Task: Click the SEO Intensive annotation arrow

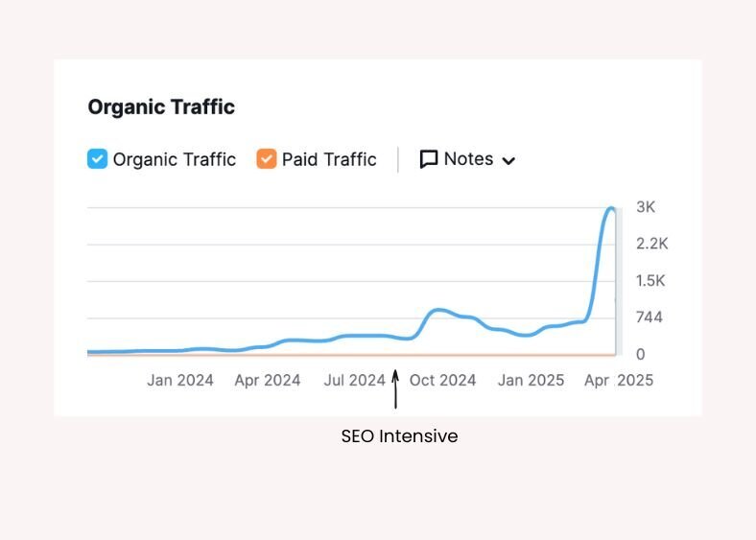Action: [x=394, y=390]
